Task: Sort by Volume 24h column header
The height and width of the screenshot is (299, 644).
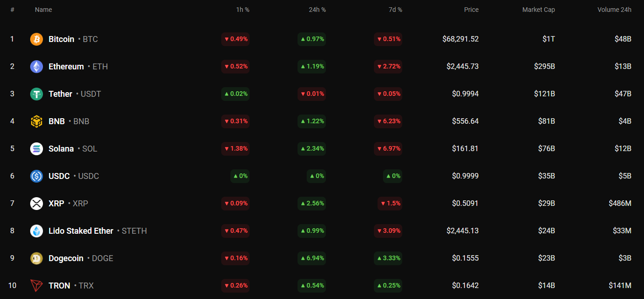Action: tap(614, 10)
